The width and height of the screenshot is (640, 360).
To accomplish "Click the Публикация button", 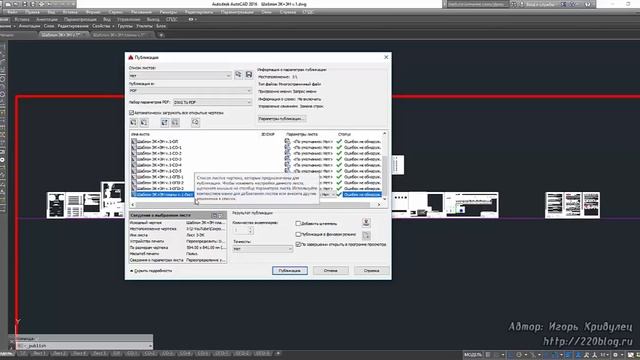I will 289,271.
